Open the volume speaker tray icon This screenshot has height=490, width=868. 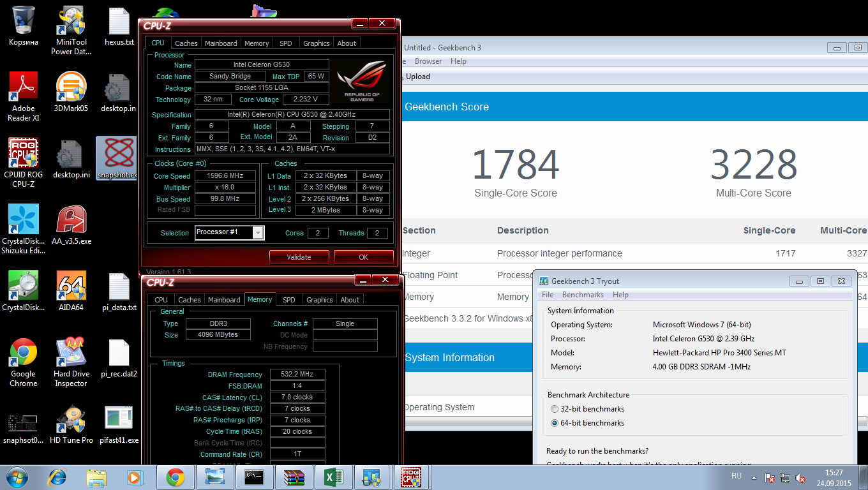800,478
